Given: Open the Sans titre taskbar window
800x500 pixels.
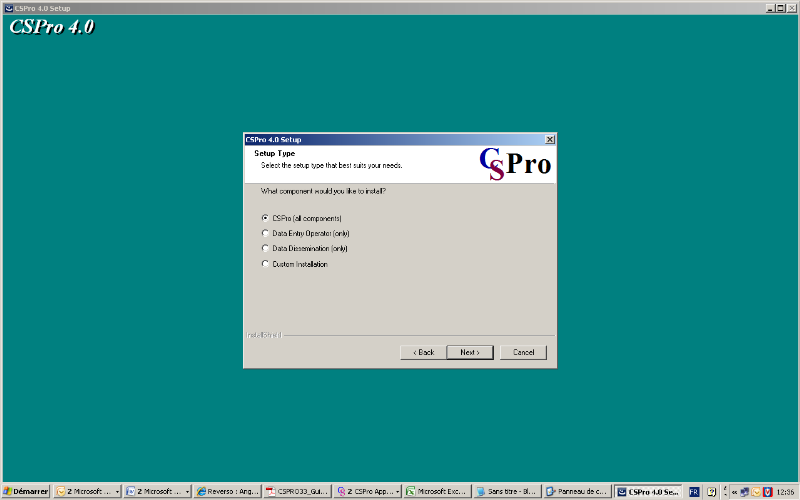Looking at the screenshot, I should [x=507, y=491].
